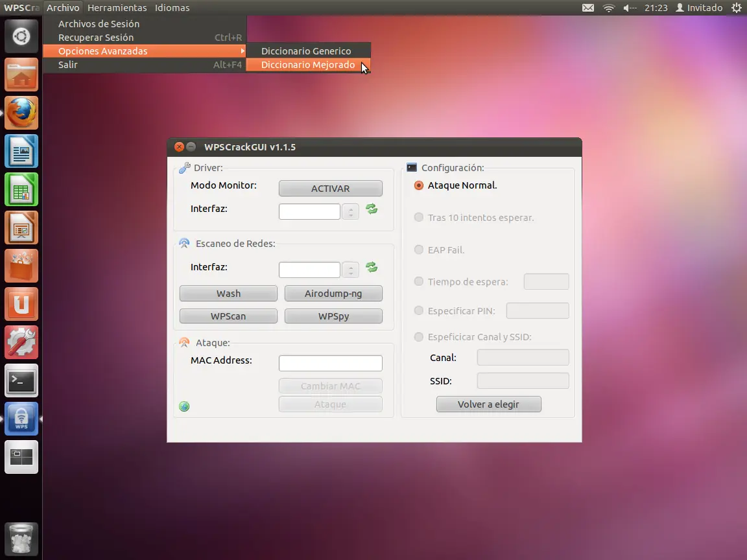Viewport: 747px width, 560px height.
Task: Select EAP Fail radio option
Action: (x=419, y=250)
